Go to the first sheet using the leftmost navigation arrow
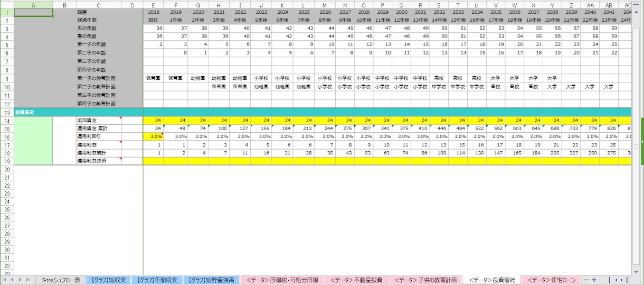 6,280
